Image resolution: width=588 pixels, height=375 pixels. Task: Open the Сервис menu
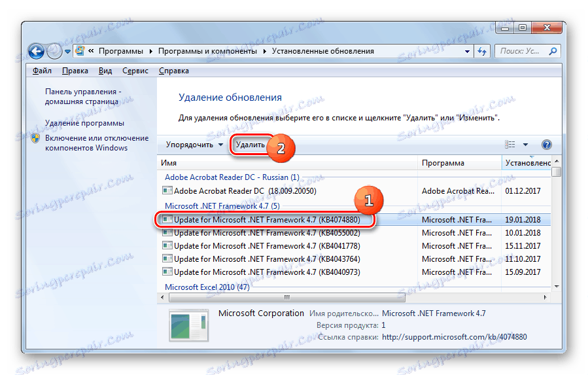pos(135,71)
